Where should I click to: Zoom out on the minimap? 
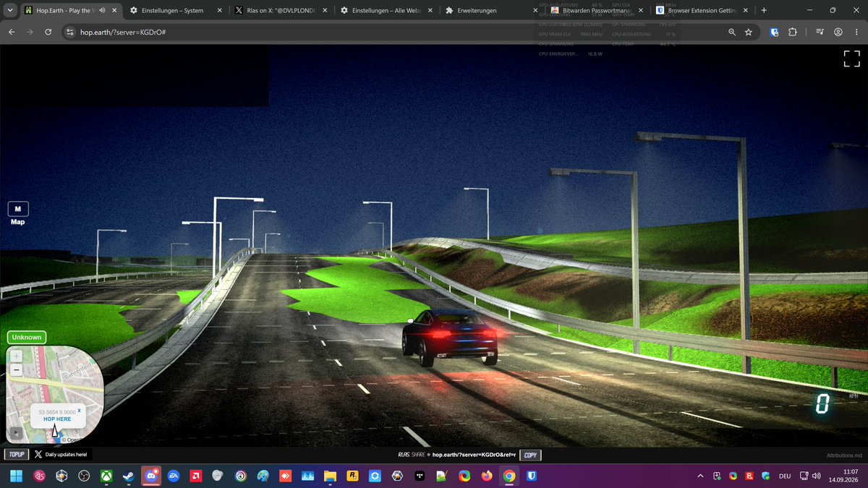point(17,369)
